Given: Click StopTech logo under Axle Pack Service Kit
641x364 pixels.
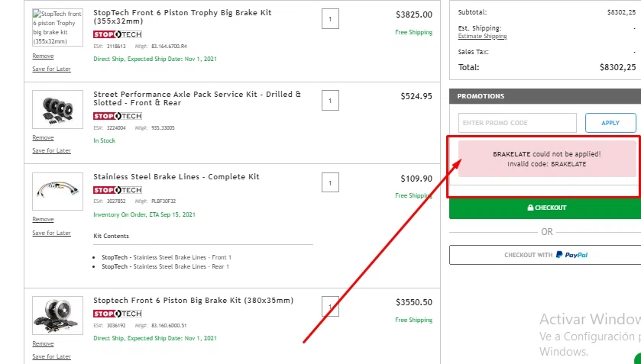Looking at the screenshot, I should point(117,116).
